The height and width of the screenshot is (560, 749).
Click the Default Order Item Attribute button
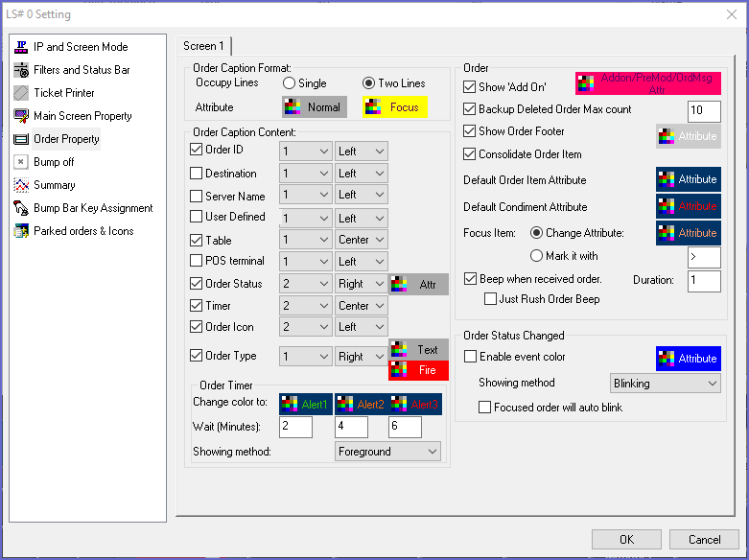(689, 179)
